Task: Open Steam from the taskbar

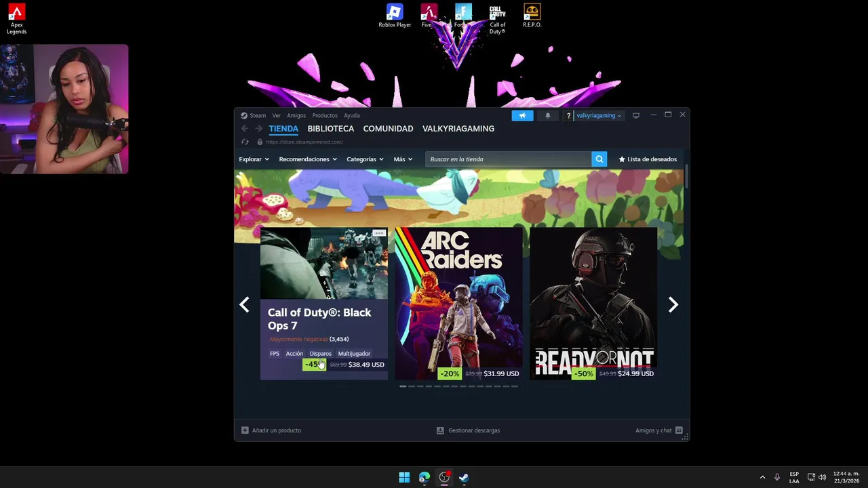Action: (x=464, y=477)
